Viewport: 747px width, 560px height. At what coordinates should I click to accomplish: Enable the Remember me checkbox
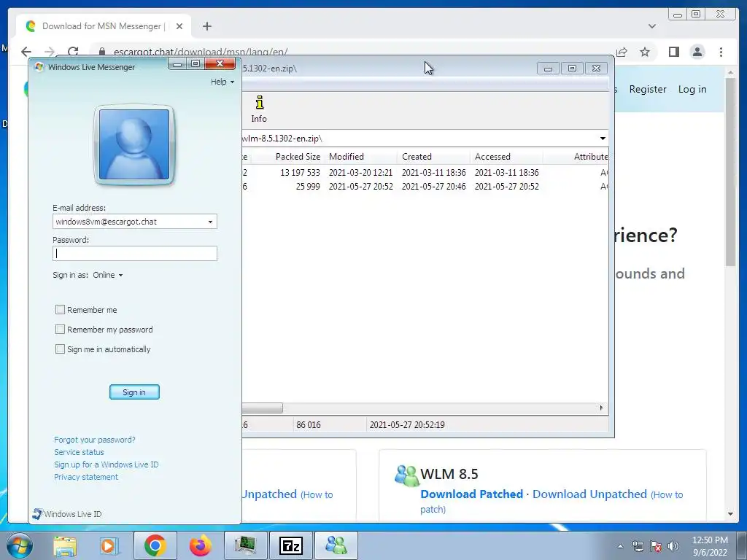click(x=60, y=309)
